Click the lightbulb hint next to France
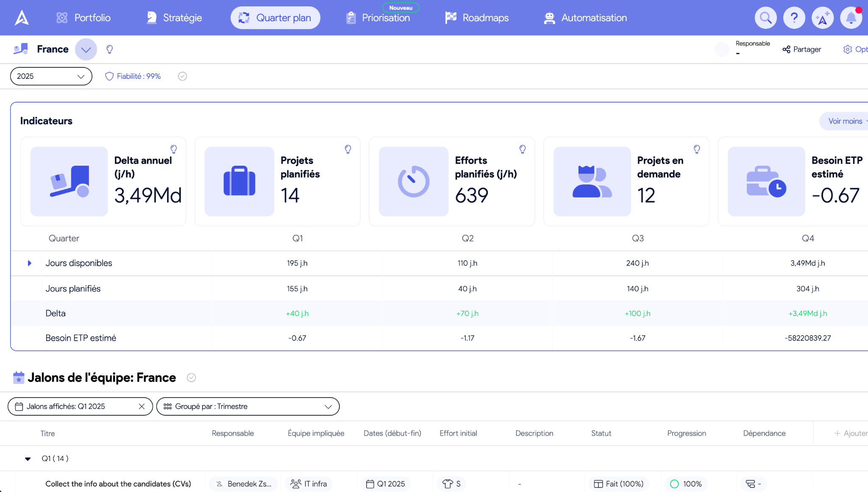The image size is (868, 492). click(109, 49)
